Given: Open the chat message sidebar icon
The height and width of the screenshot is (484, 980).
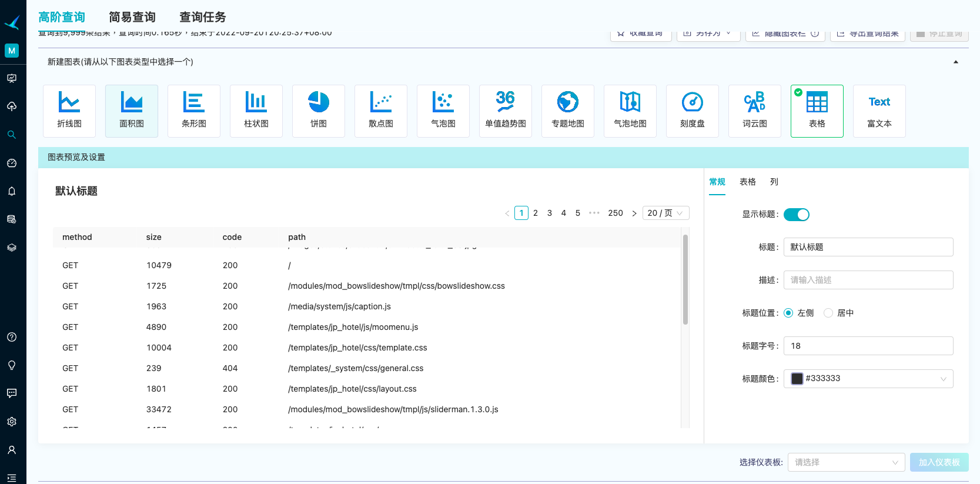Looking at the screenshot, I should 12,393.
